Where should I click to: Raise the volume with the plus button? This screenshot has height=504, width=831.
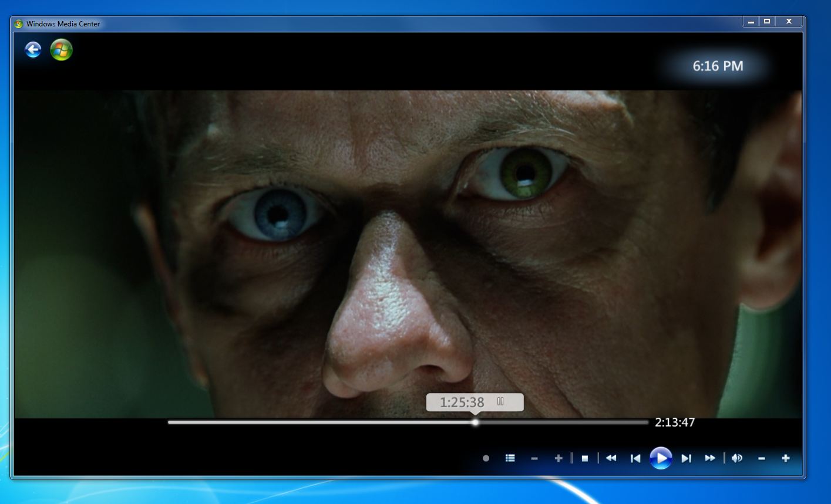coord(786,458)
